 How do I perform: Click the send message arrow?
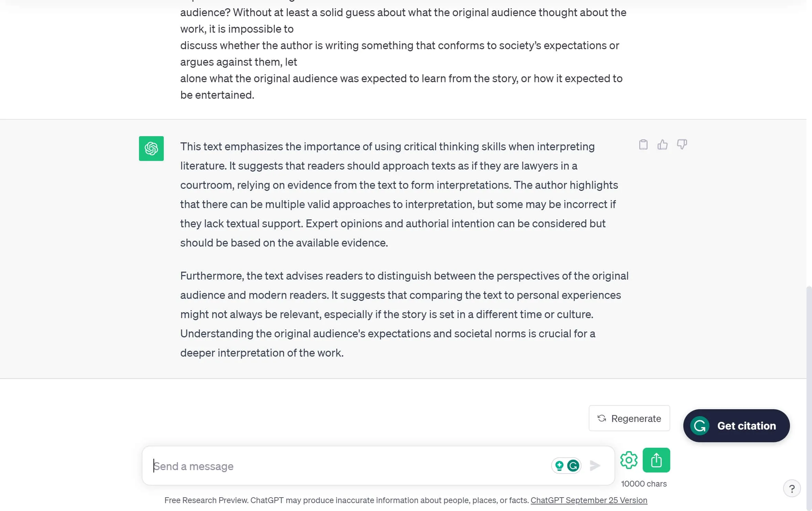click(x=594, y=466)
